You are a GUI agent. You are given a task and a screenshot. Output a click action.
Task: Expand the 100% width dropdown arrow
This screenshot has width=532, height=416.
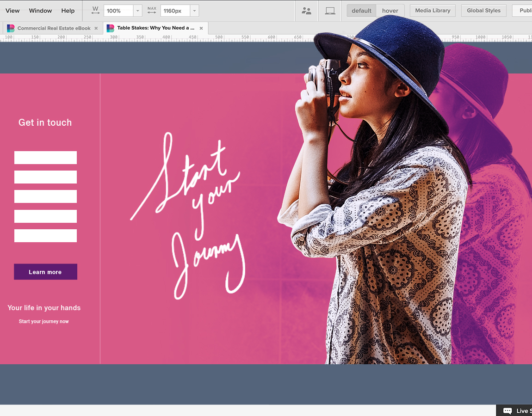pos(137,11)
